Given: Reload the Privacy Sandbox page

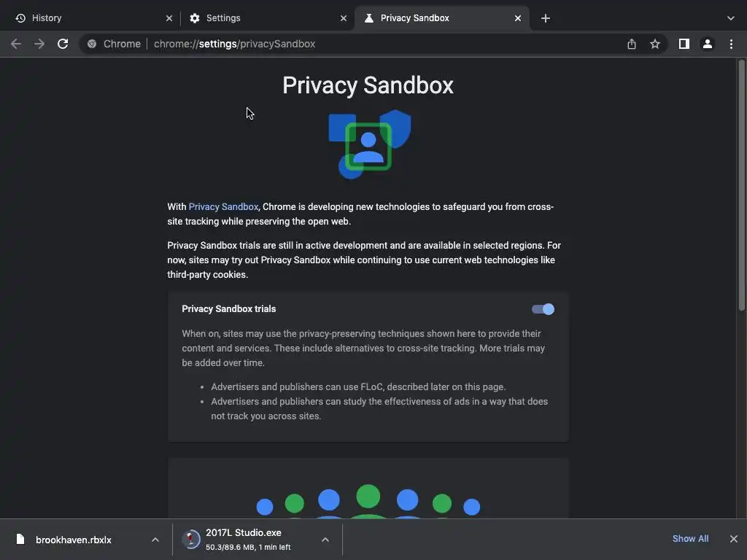Looking at the screenshot, I should 63,44.
